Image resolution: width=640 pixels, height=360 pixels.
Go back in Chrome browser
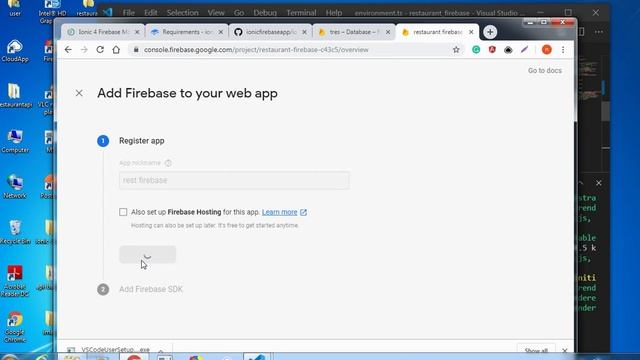coord(68,50)
